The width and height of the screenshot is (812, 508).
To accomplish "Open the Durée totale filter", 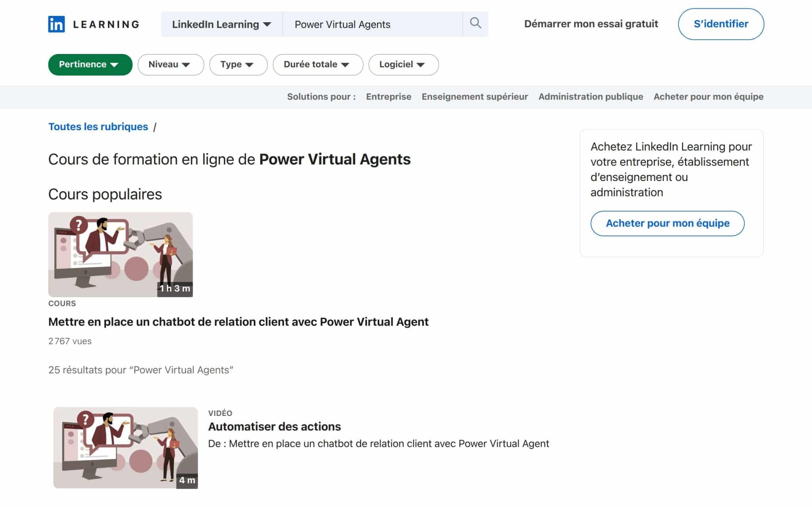I will (318, 64).
